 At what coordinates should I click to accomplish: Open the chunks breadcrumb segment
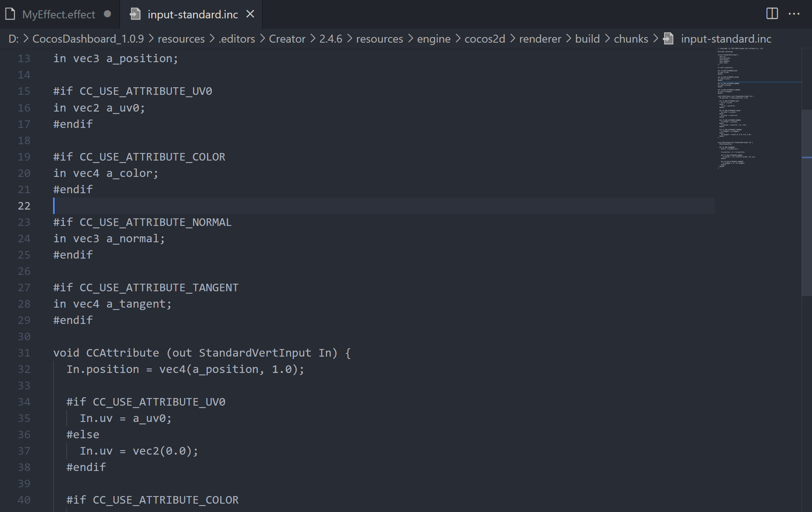click(x=631, y=39)
